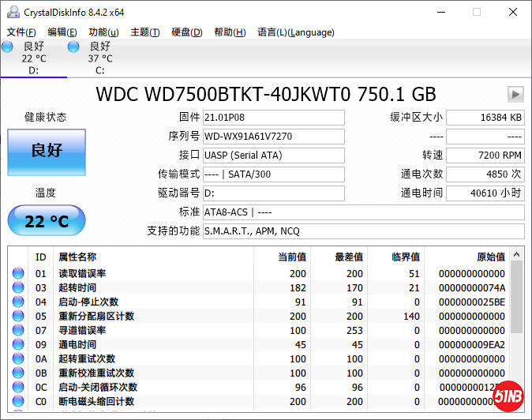
Task: Click status orb for attribute 09 power-on hours
Action: [x=17, y=345]
